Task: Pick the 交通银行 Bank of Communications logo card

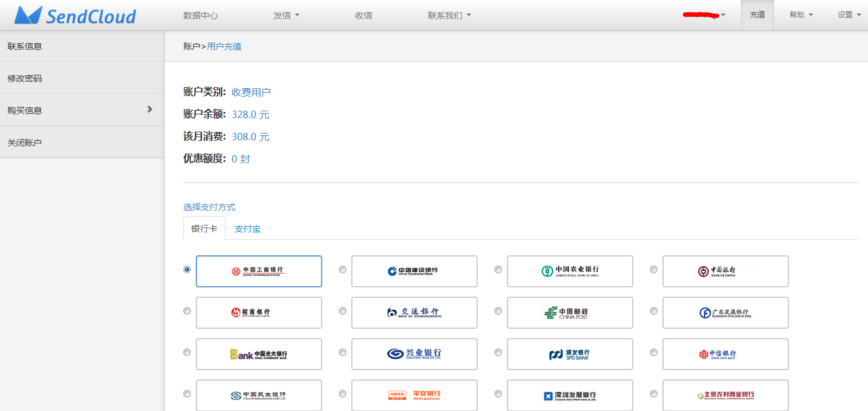Action: [414, 313]
